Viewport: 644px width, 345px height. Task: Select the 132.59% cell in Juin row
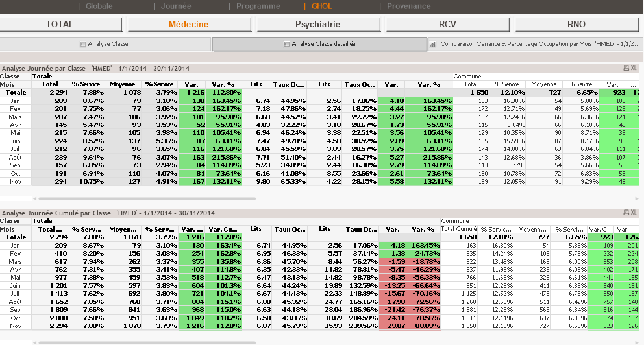click(360, 286)
